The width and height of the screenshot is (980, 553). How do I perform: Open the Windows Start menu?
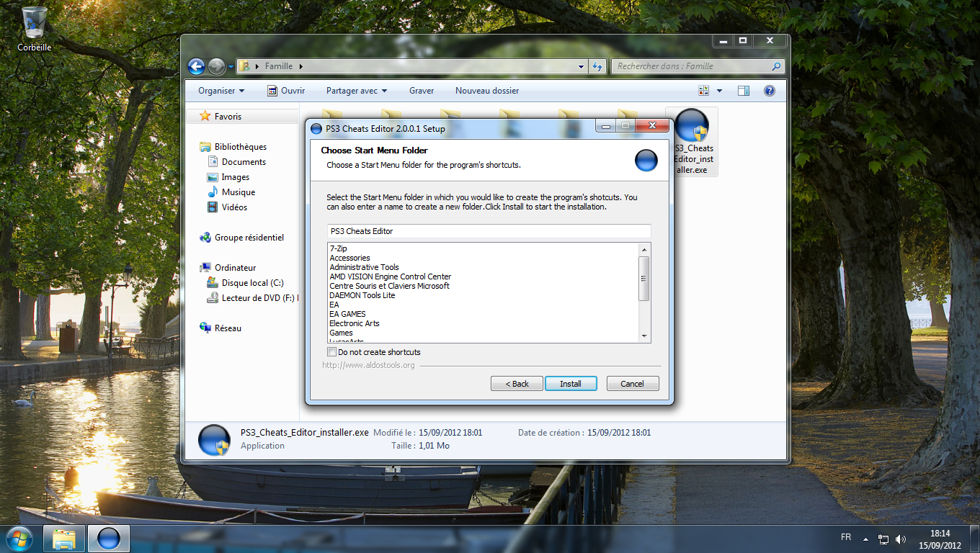click(19, 538)
